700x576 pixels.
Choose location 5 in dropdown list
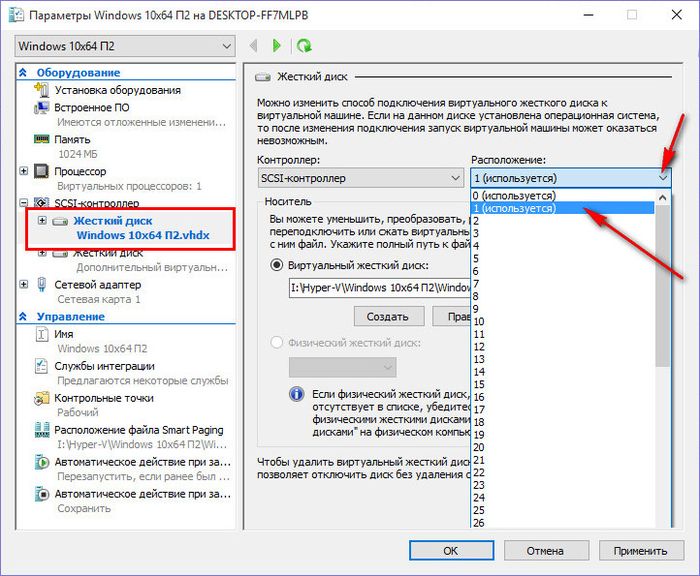562,259
